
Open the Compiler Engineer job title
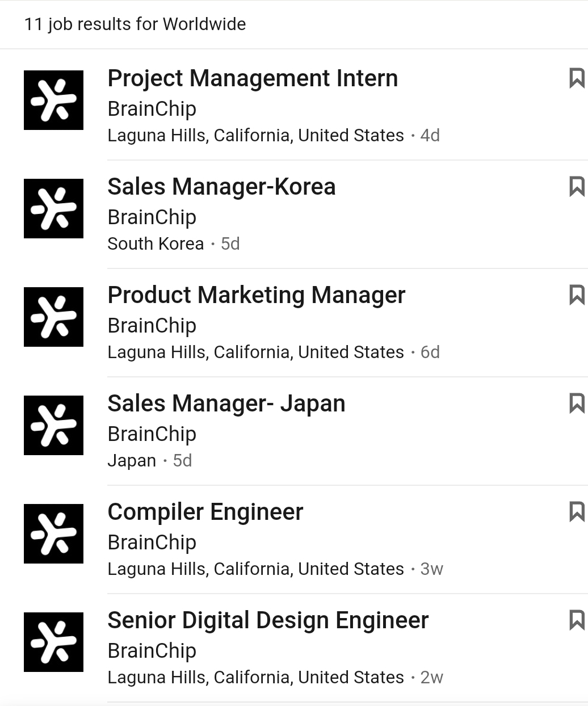(x=205, y=512)
